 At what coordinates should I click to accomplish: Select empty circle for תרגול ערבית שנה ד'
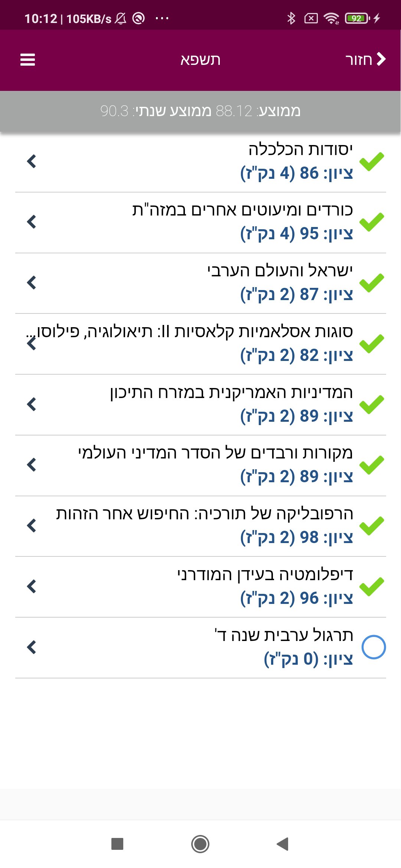tap(374, 647)
